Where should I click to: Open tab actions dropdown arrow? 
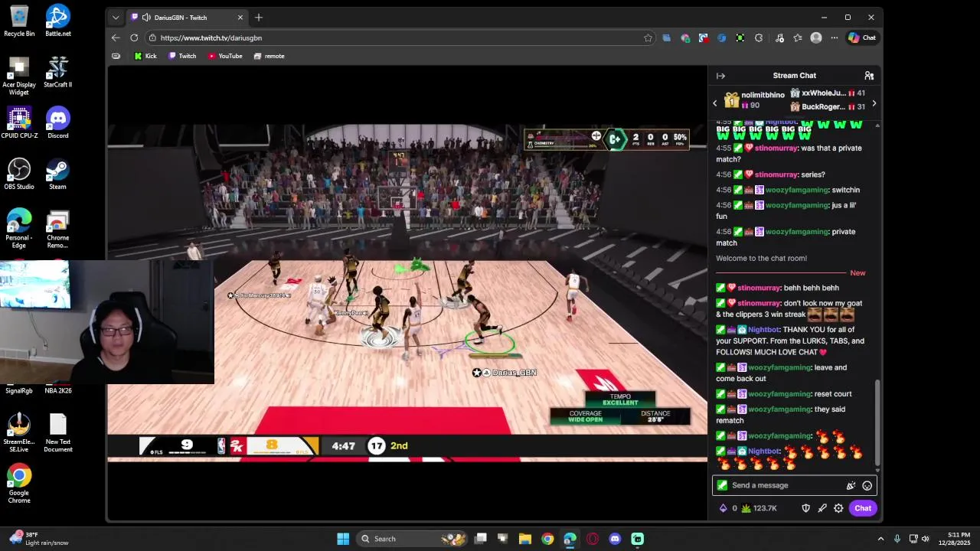click(116, 17)
